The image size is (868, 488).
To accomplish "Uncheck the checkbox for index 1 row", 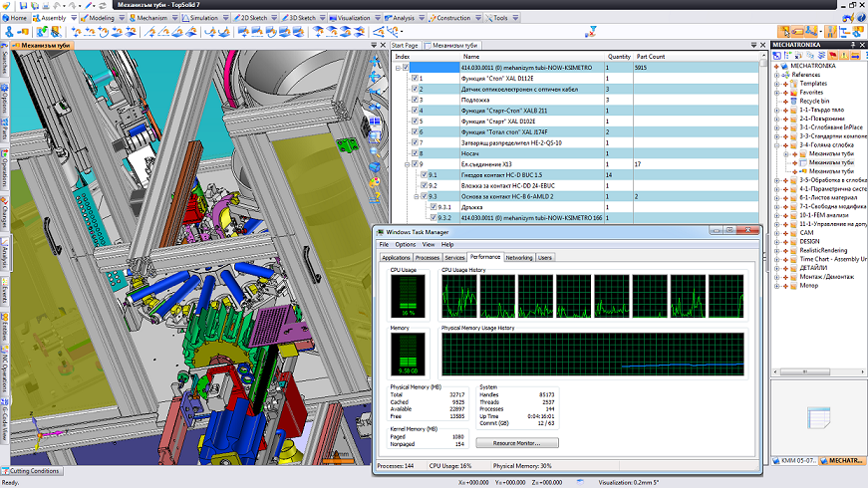I will [415, 78].
